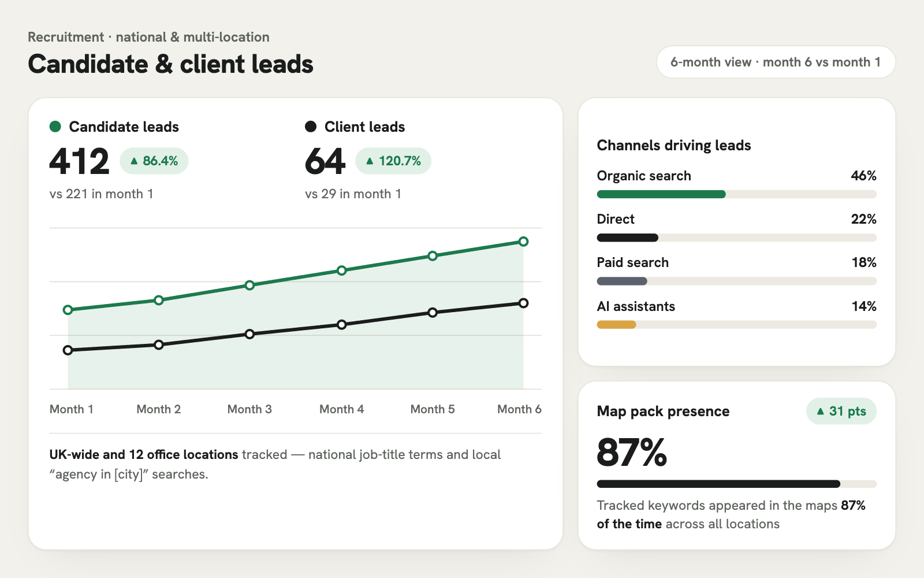Screen dimensions: 924x578
Task: Select the Paid search progress bar
Action: click(737, 281)
